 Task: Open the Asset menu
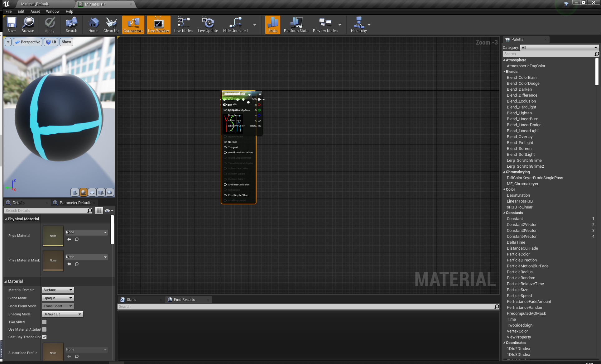point(35,11)
